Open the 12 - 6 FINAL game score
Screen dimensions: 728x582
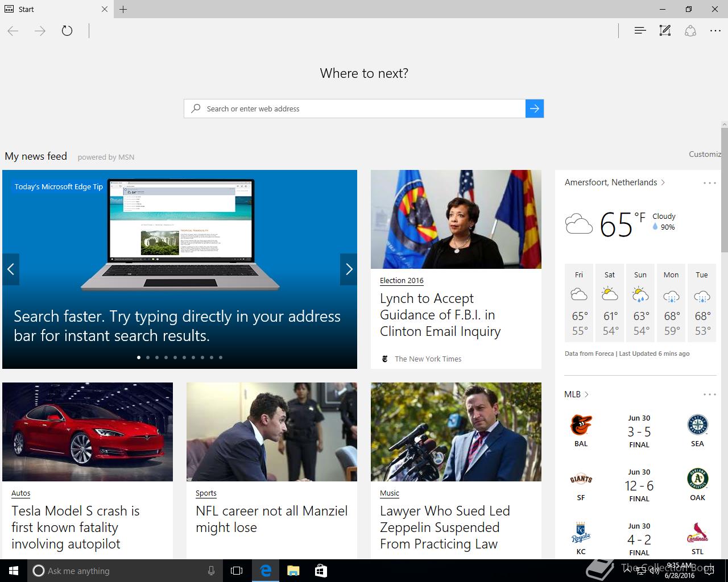point(639,486)
